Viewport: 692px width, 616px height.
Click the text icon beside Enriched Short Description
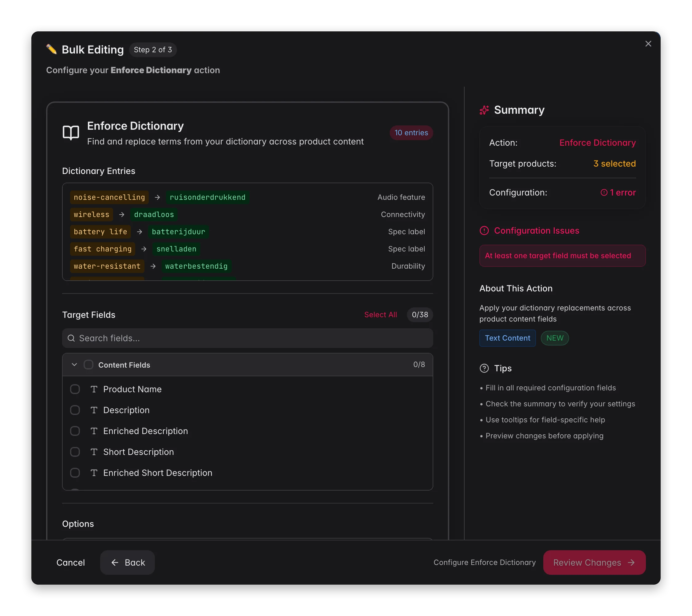[94, 473]
